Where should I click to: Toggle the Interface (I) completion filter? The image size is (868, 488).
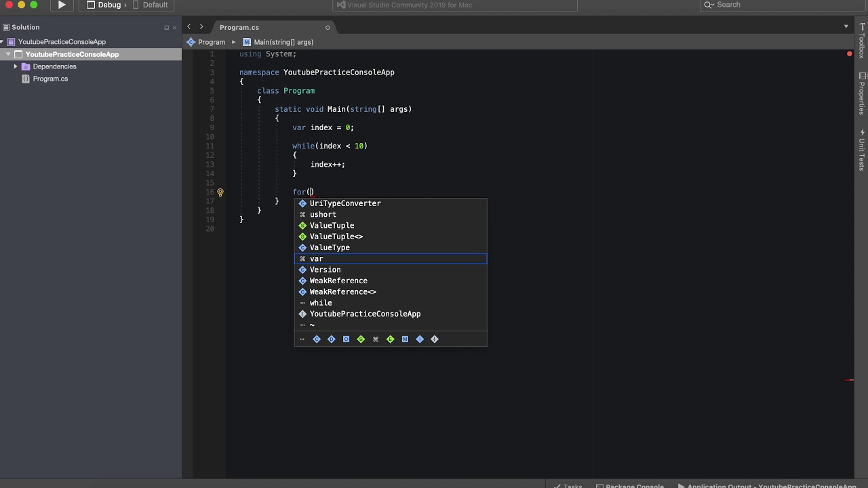tap(420, 339)
